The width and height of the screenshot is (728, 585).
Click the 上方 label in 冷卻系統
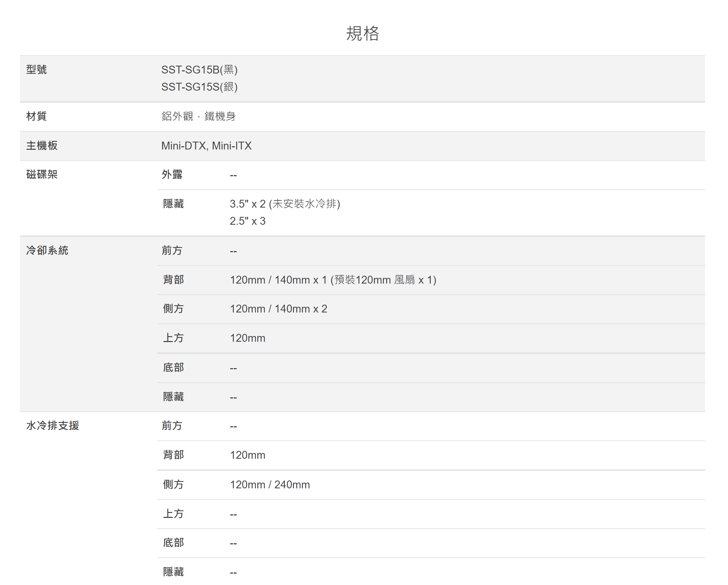(x=173, y=338)
